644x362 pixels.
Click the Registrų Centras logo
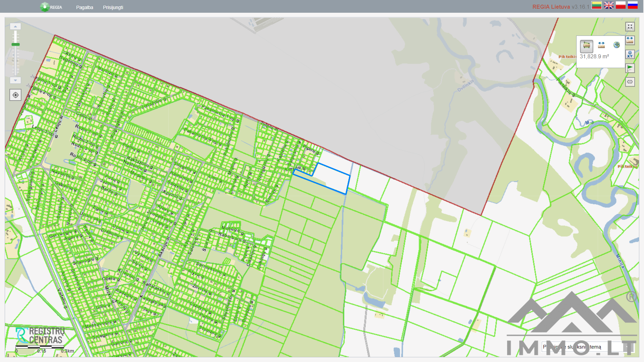(x=40, y=335)
